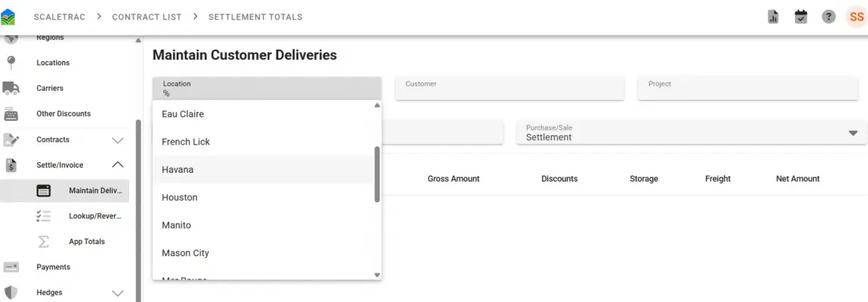This screenshot has height=302, width=868.
Task: Open Payments in the sidebar
Action: pyautogui.click(x=53, y=267)
